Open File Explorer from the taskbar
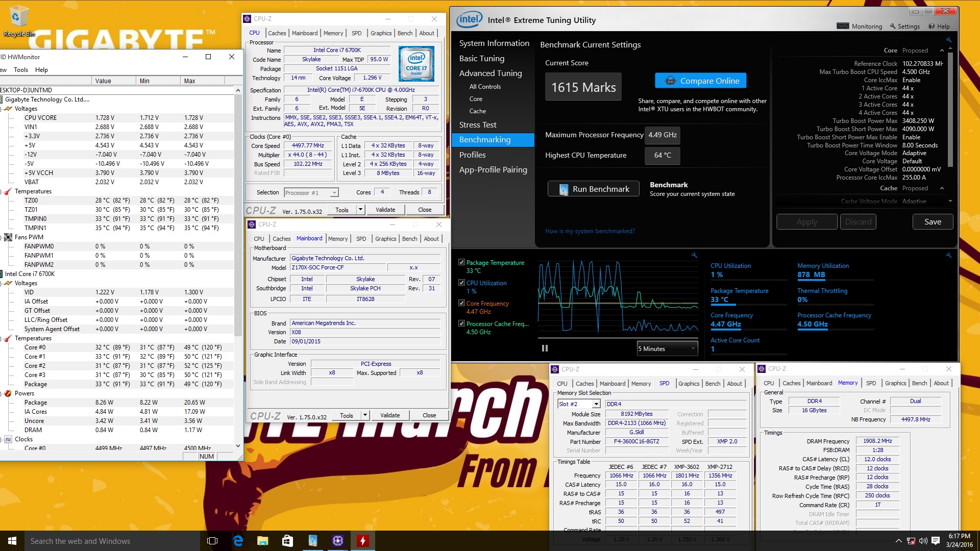Image resolution: width=980 pixels, height=551 pixels. [263, 541]
